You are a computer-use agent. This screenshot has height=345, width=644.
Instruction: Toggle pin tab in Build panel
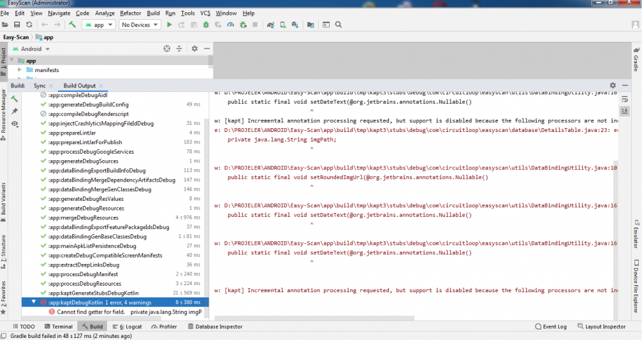pos(15,111)
